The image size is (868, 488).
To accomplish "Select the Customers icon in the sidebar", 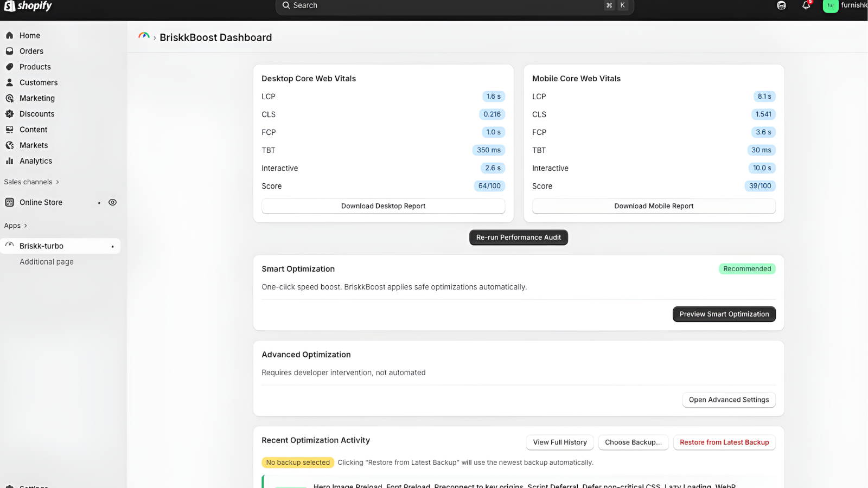I will pyautogui.click(x=10, y=82).
